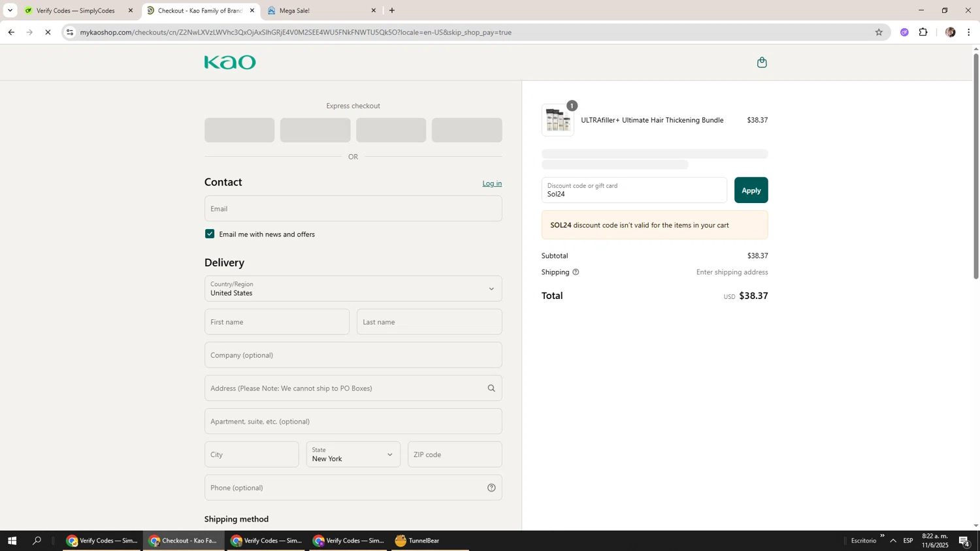980x551 pixels.
Task: Click the ULTRAfiller+ Ultimate Hair Thickening Bundle text
Action: click(652, 120)
